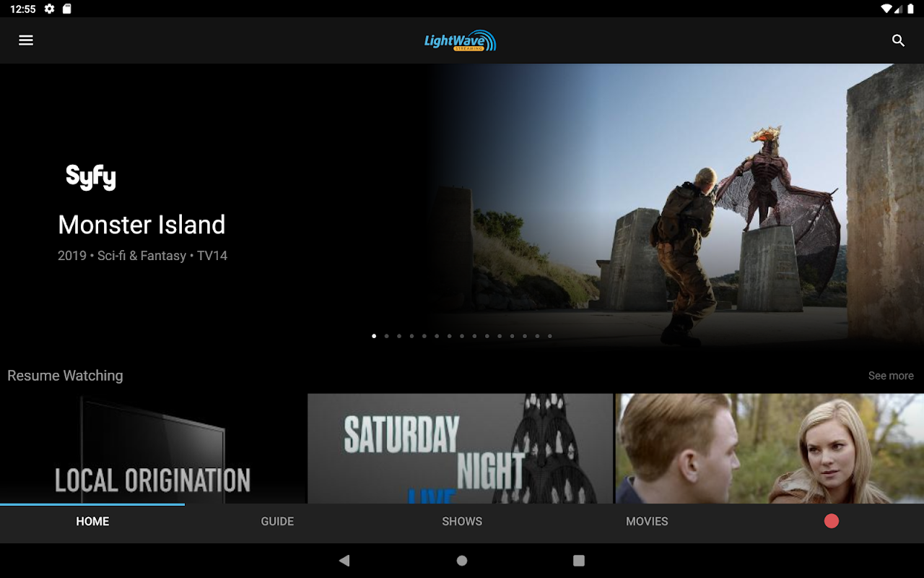Switch to the Home tab

[x=92, y=521]
